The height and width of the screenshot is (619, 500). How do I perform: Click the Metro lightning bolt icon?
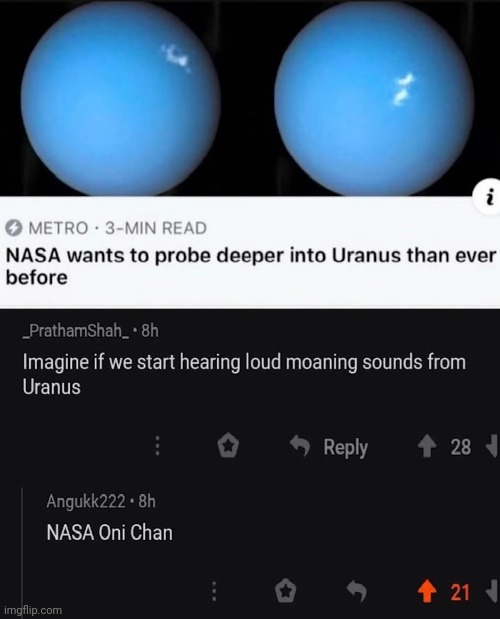click(13, 228)
